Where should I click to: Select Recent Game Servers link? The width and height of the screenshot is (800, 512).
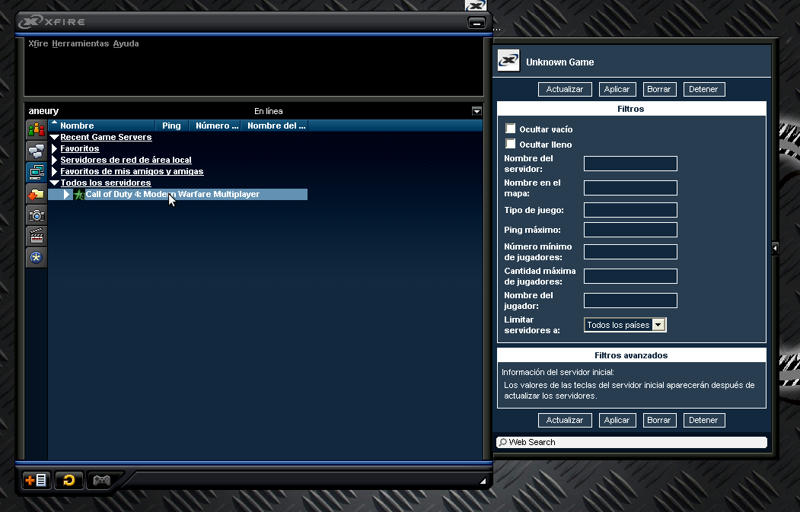pos(106,137)
